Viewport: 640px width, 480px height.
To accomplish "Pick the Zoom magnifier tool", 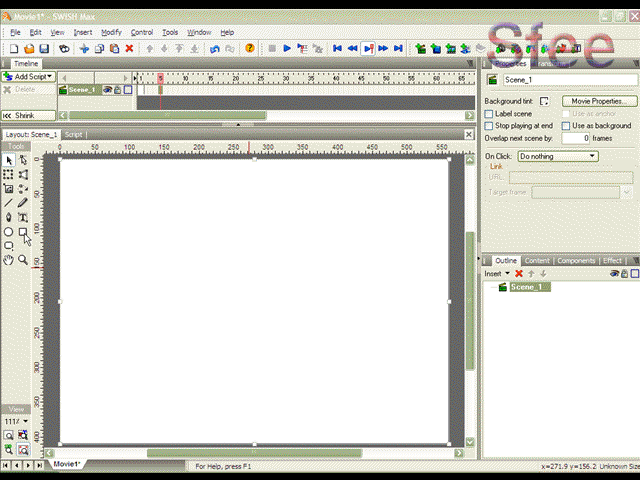I will [x=23, y=260].
